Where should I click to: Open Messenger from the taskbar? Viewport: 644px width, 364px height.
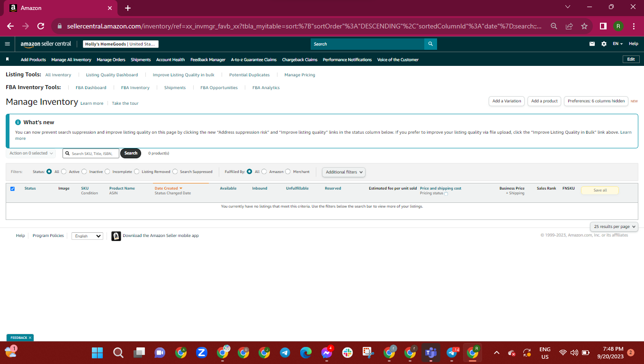point(327,353)
